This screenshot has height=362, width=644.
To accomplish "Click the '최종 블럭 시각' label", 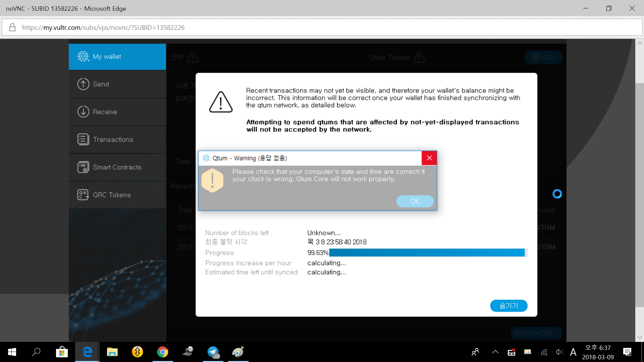I will click(x=226, y=242).
